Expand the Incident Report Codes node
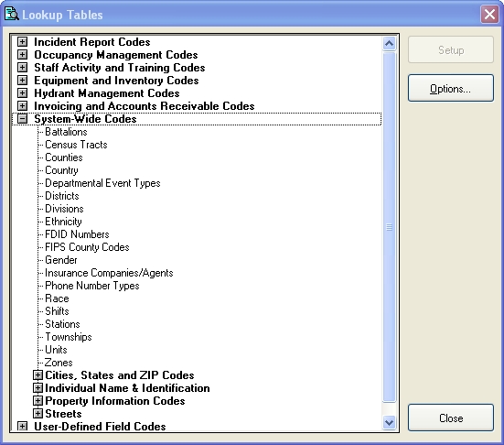The width and height of the screenshot is (504, 445). pyautogui.click(x=22, y=41)
